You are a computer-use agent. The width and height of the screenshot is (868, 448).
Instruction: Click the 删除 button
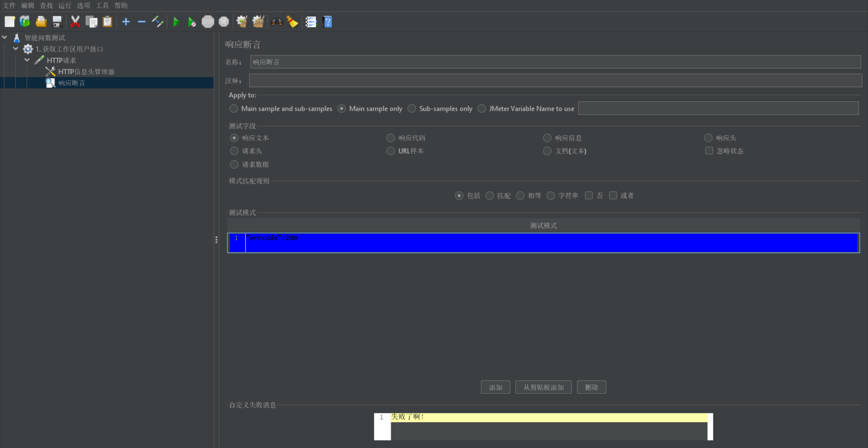pos(591,387)
